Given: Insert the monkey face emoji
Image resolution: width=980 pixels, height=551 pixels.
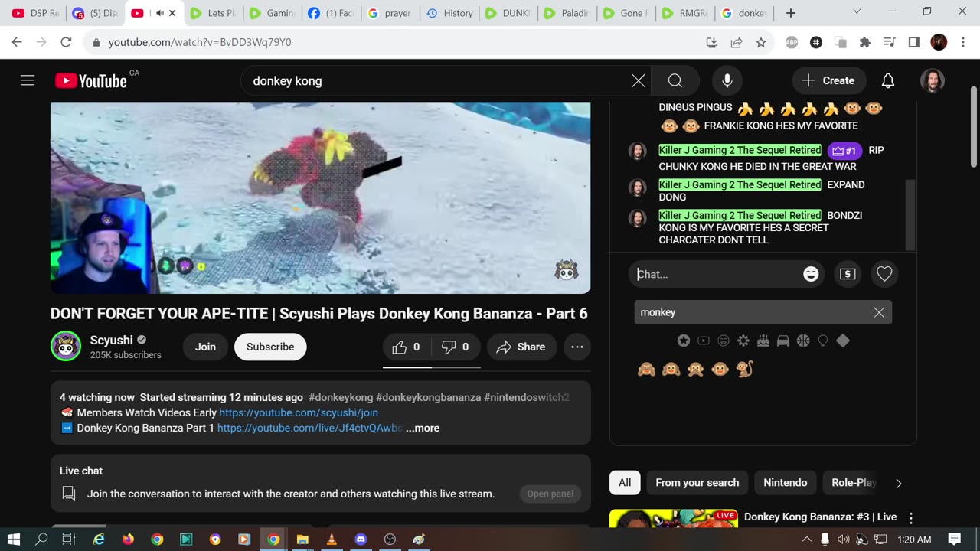Looking at the screenshot, I should point(720,369).
